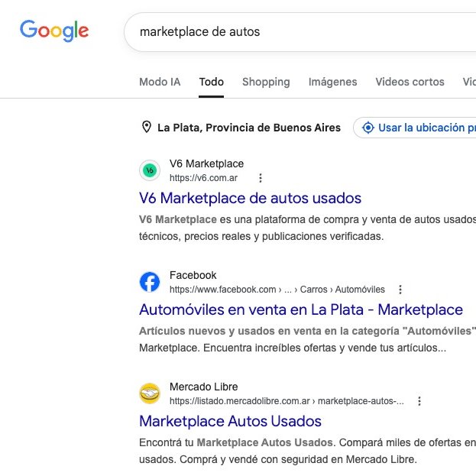Click the Facebook site name
Screen dimensions: 476x476
pos(193,275)
